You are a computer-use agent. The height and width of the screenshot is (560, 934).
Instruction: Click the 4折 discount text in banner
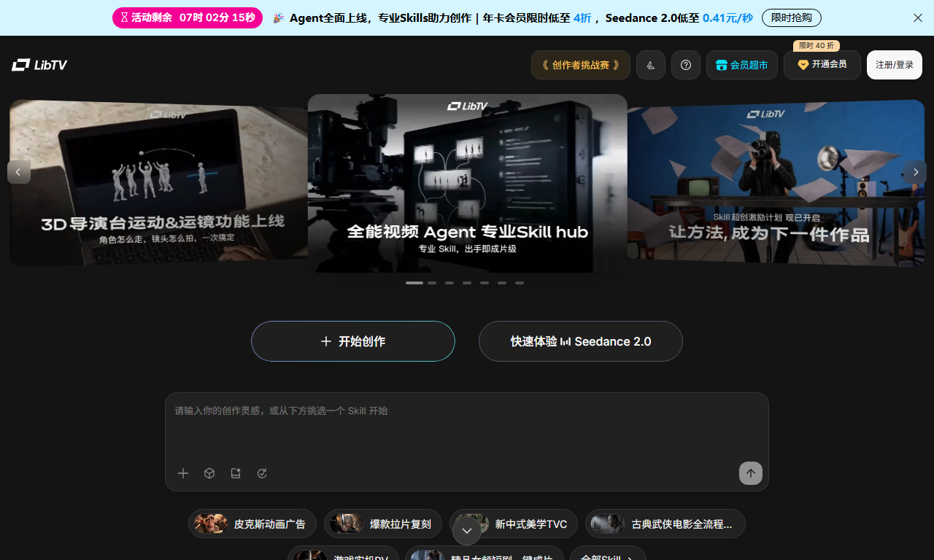click(x=582, y=17)
